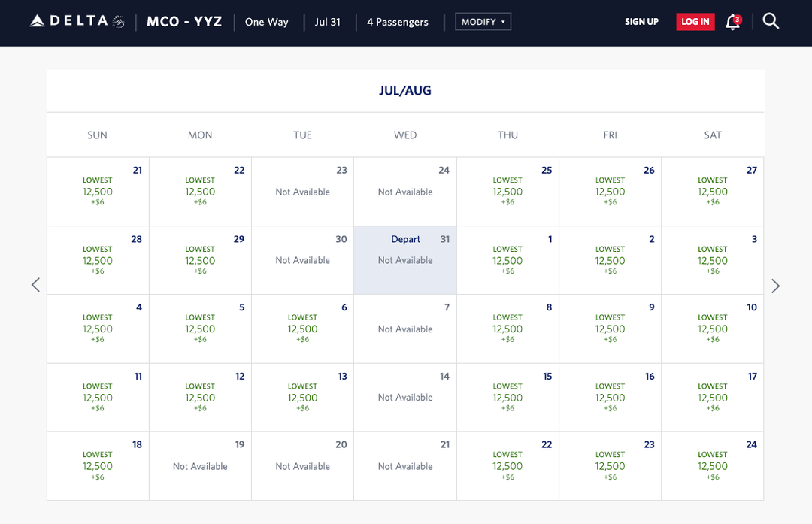Click the SIGN UP link
This screenshot has height=524, width=812.
coord(641,22)
